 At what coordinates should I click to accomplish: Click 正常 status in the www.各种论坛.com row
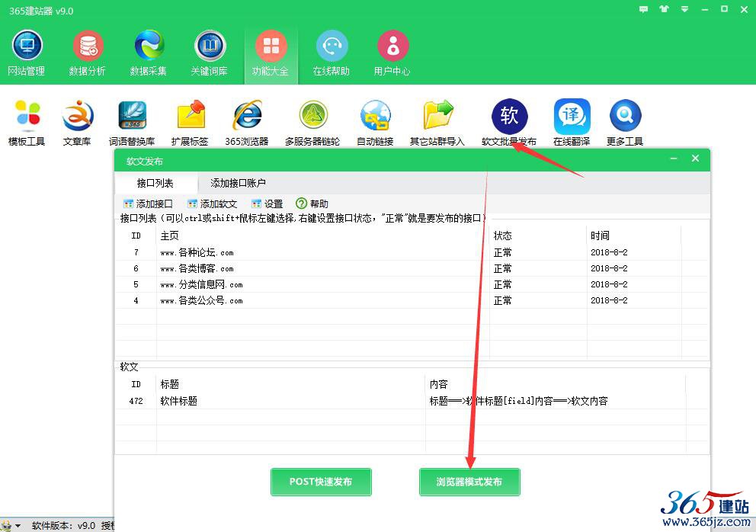[x=503, y=253]
